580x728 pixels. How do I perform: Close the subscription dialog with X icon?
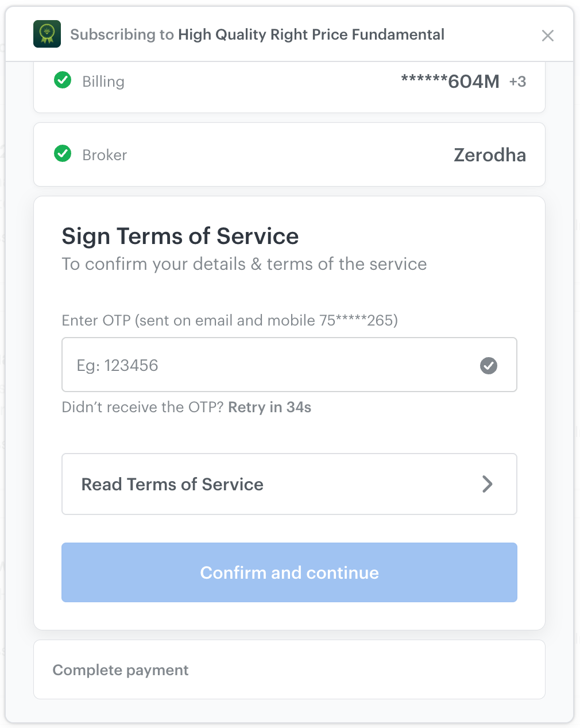(548, 36)
